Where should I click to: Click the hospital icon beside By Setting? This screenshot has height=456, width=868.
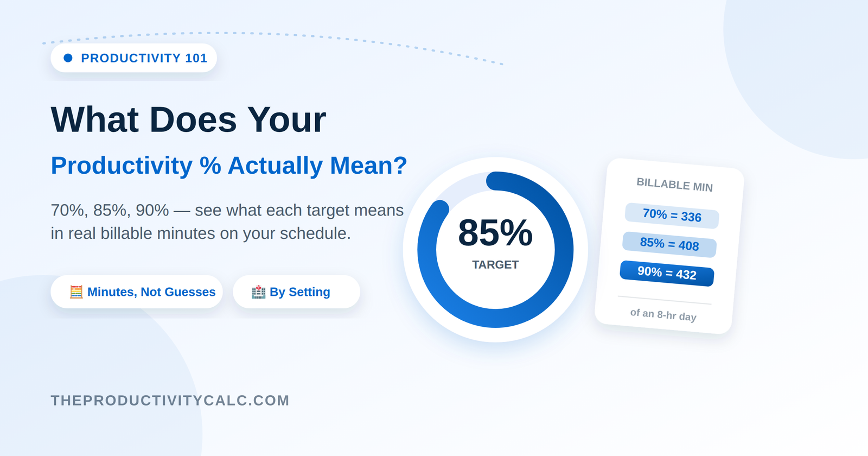[258, 292]
